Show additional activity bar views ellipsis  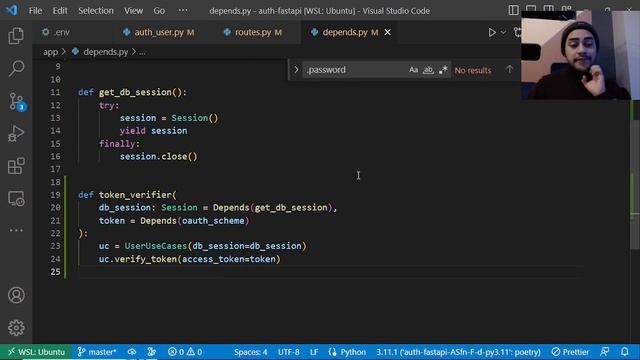(16, 230)
